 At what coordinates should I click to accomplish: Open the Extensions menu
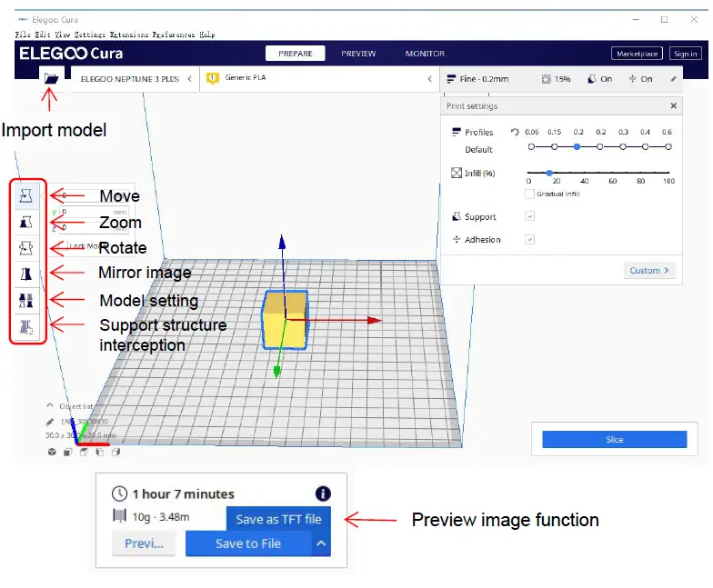[129, 35]
